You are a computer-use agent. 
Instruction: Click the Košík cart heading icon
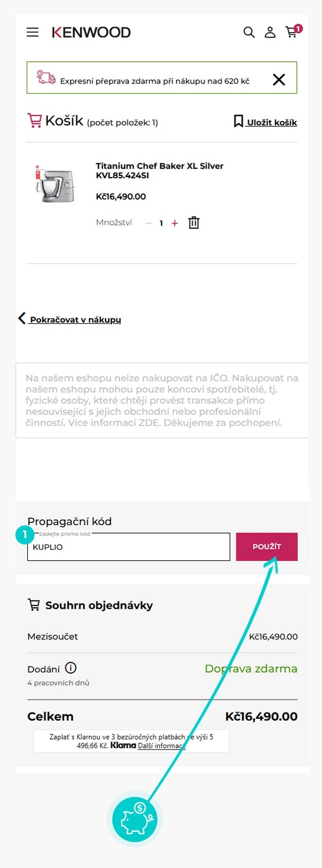tap(35, 121)
